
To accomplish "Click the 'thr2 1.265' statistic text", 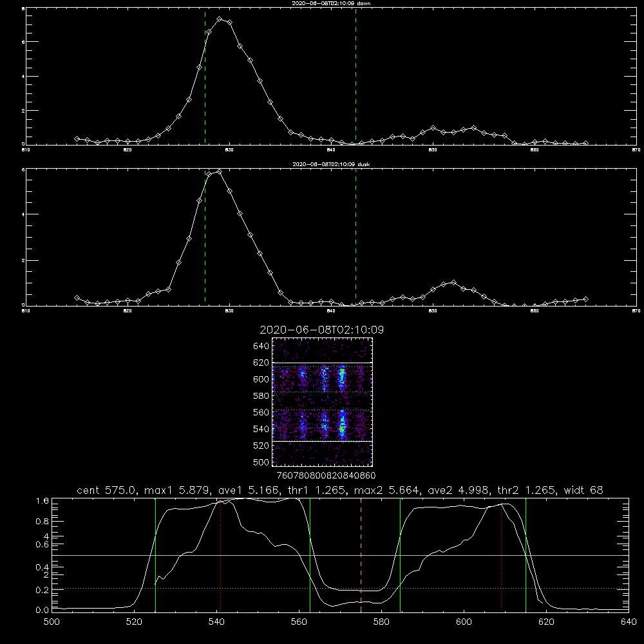I will click(526, 490).
